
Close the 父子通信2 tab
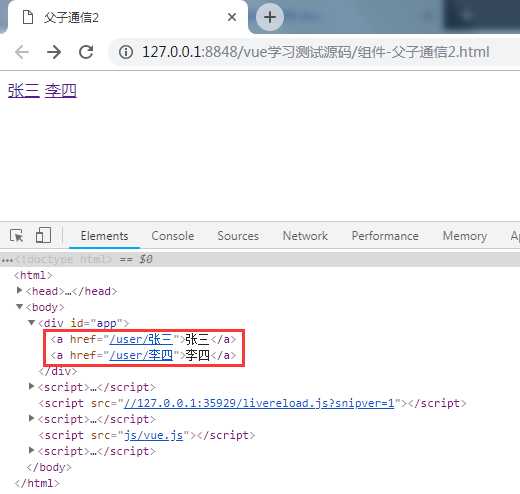click(x=232, y=17)
